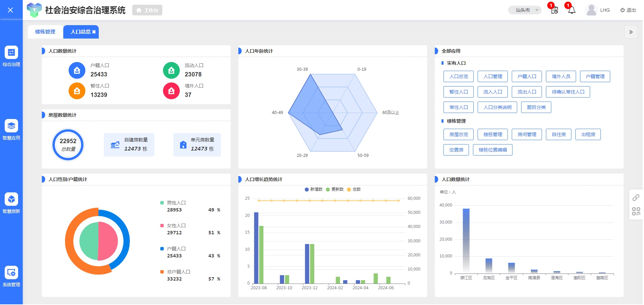Open the task list icon with badge
This screenshot has height=305, width=644.
click(554, 10)
